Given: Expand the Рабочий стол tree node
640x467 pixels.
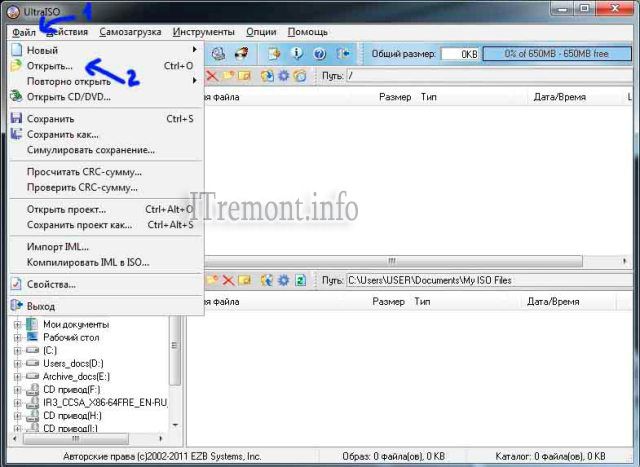Looking at the screenshot, I should point(17,338).
